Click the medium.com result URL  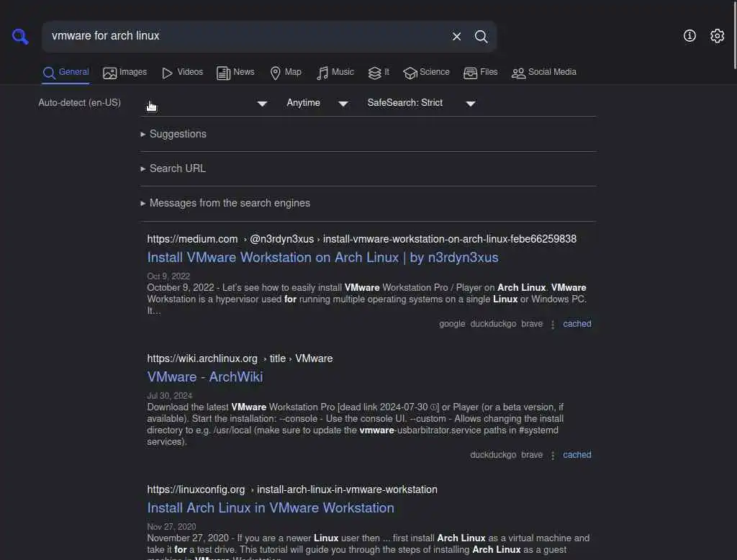361,239
